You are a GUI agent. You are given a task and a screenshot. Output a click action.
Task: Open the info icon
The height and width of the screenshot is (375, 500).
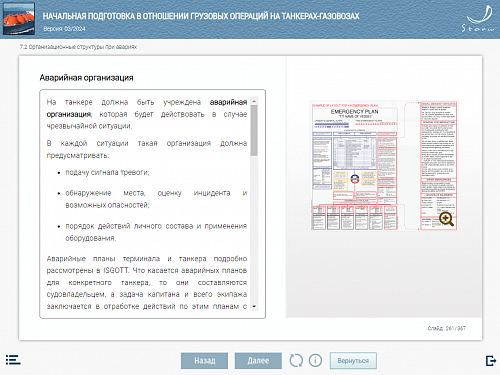(x=315, y=360)
